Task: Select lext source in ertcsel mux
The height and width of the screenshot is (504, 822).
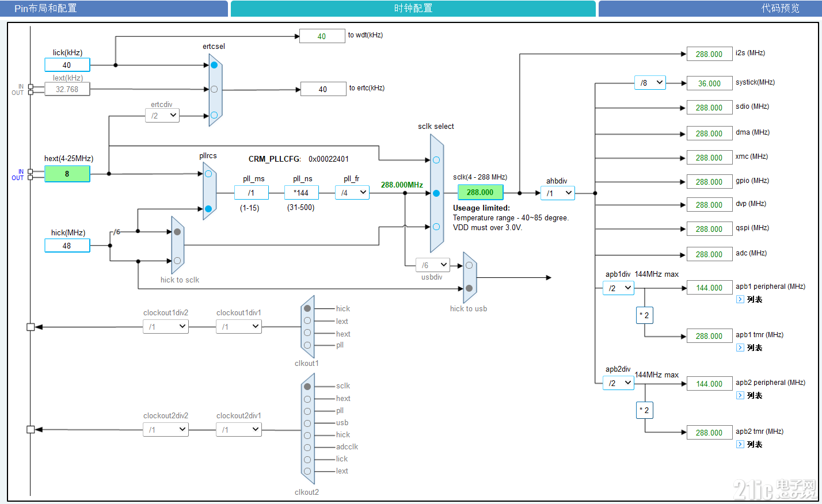Action: pyautogui.click(x=214, y=89)
